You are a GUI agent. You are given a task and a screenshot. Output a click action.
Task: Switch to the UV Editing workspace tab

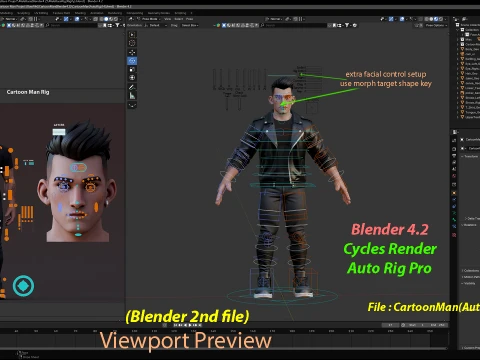point(41,13)
